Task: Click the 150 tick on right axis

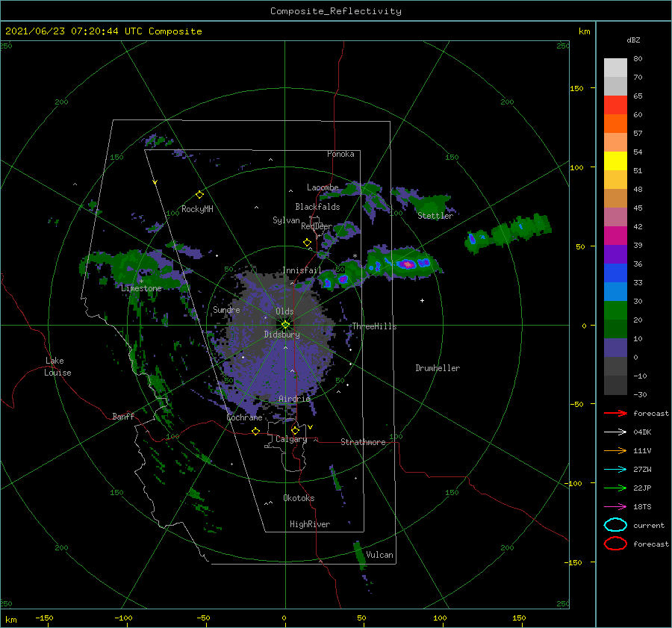Action: coord(576,88)
